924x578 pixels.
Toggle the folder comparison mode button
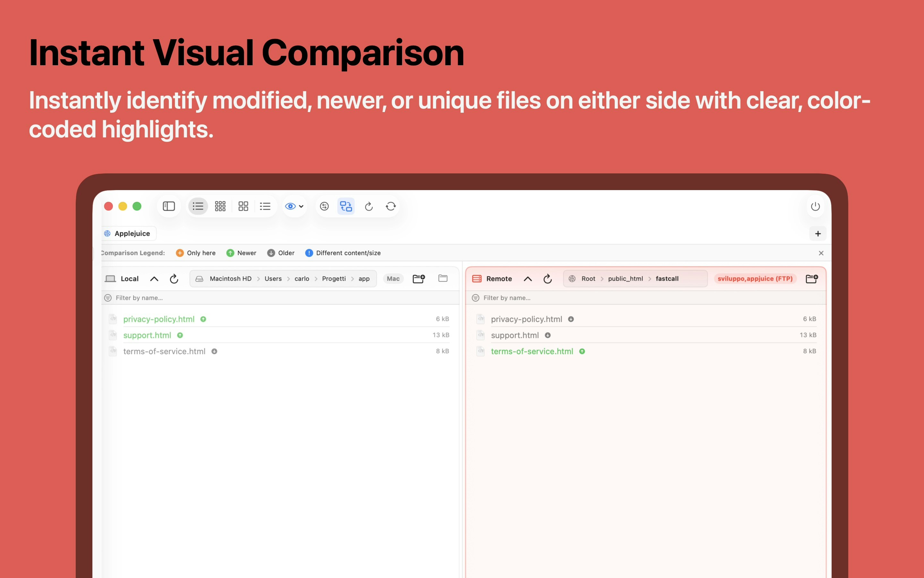346,206
